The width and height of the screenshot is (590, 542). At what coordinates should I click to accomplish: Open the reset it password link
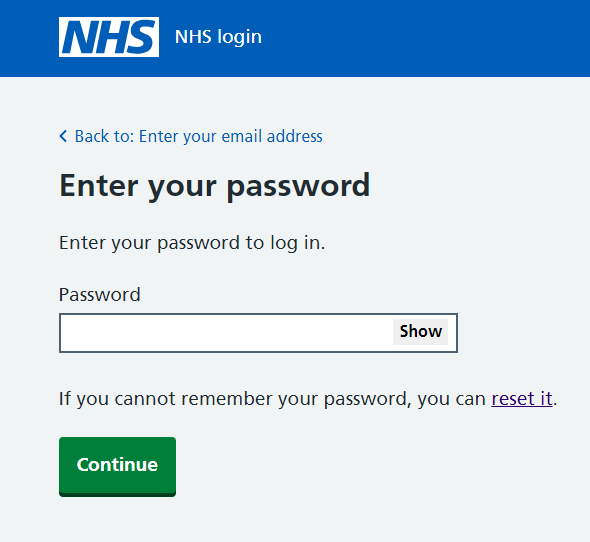pos(522,398)
